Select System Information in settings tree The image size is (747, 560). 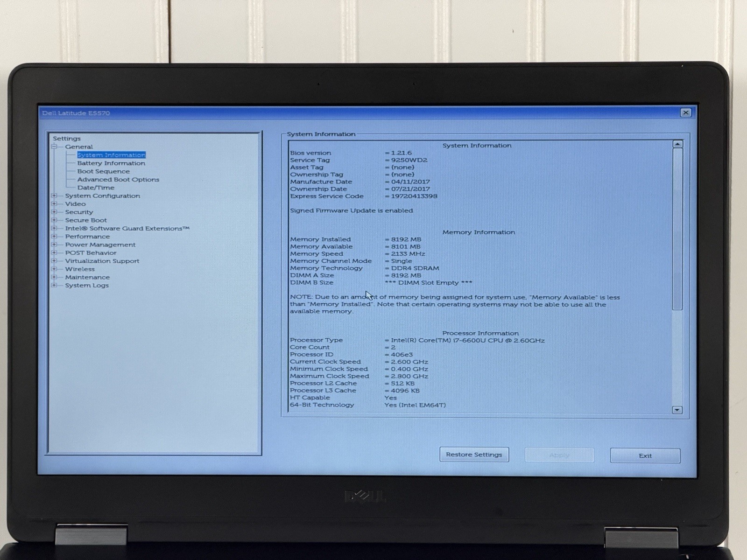point(111,155)
